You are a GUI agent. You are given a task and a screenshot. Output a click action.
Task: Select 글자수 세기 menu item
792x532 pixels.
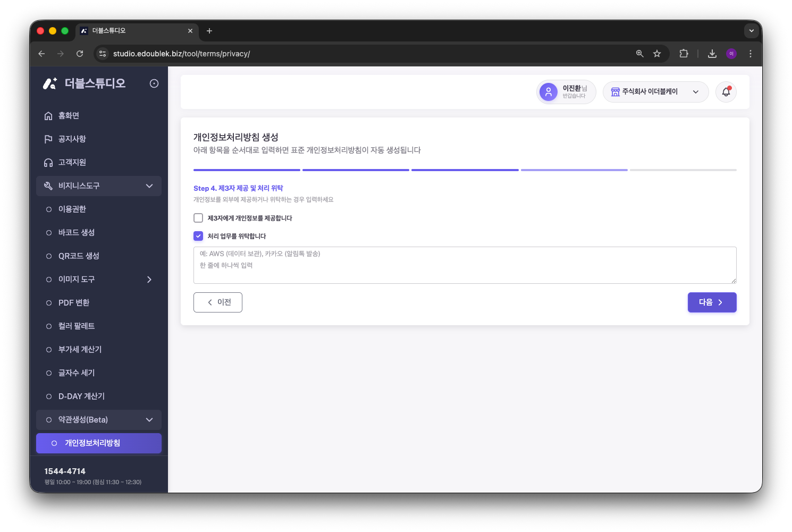click(99, 373)
